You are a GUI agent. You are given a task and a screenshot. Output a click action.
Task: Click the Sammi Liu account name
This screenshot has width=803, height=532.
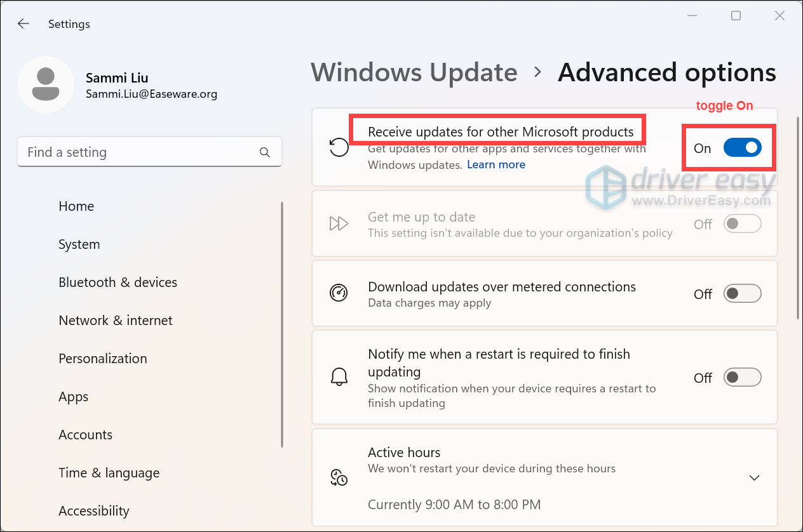[117, 78]
